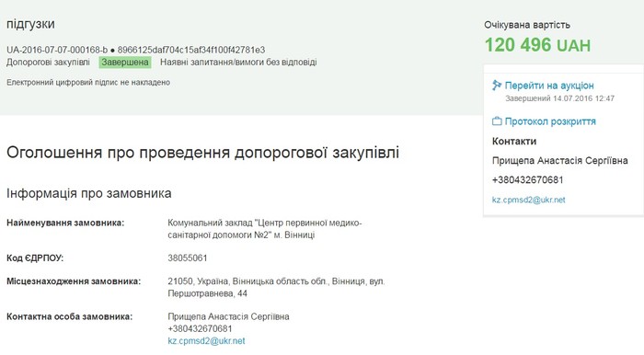Select the tender ID UA-2016-07-07-000168-b
This screenshot has height=355, width=644.
(x=57, y=50)
